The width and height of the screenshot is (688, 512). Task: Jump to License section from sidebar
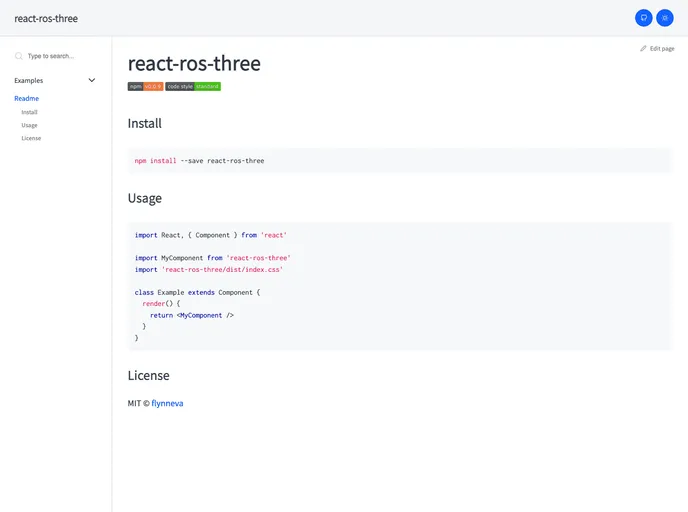(x=31, y=138)
